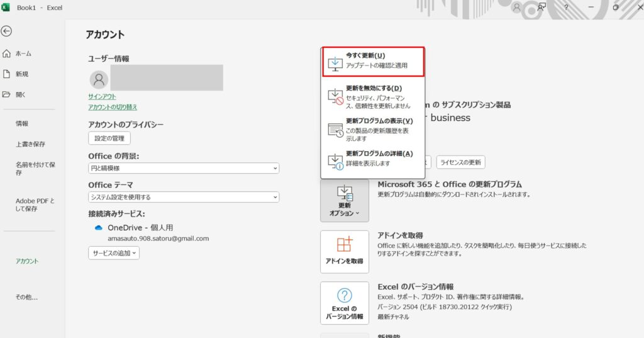Image resolution: width=644 pixels, height=338 pixels.
Task: Click the account person icon in title bar
Action: 517,8
